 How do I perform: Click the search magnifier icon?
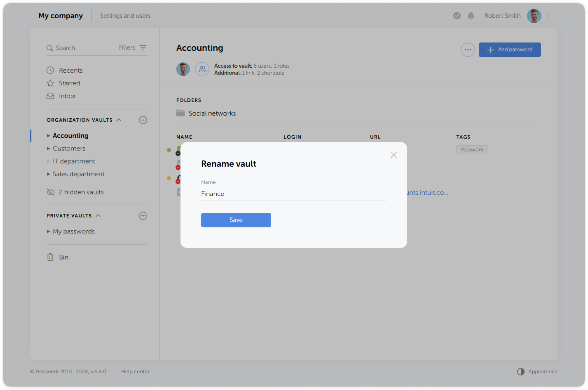coord(50,48)
